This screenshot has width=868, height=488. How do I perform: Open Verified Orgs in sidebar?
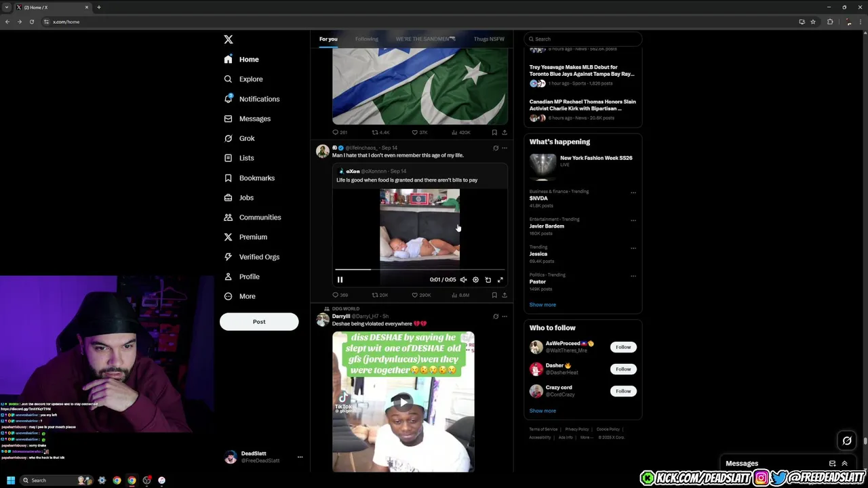[x=252, y=257]
